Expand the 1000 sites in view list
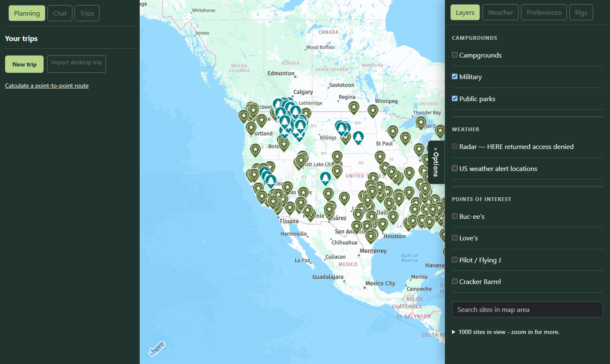The width and height of the screenshot is (610, 364). click(506, 332)
